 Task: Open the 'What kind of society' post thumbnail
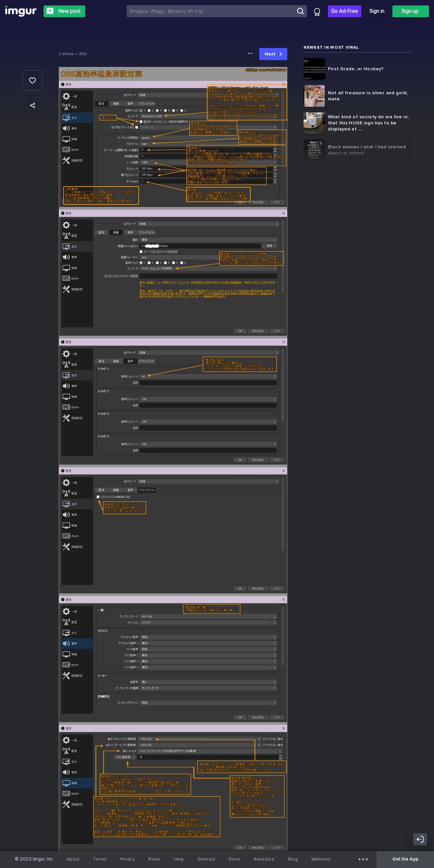314,123
